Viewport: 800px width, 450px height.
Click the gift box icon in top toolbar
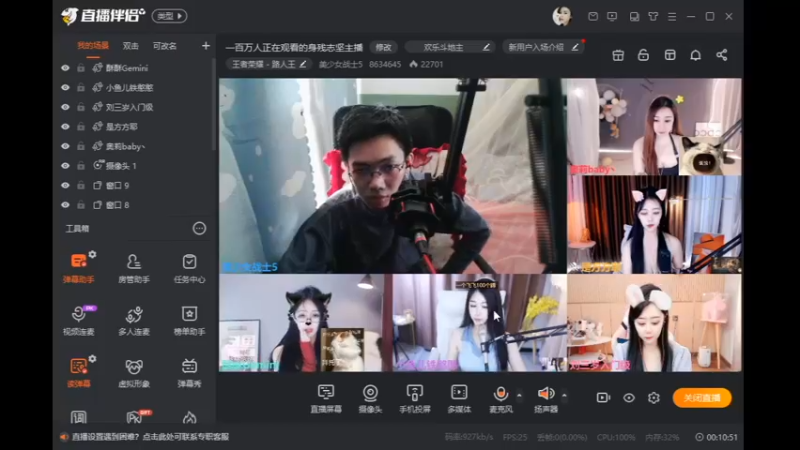[618, 55]
